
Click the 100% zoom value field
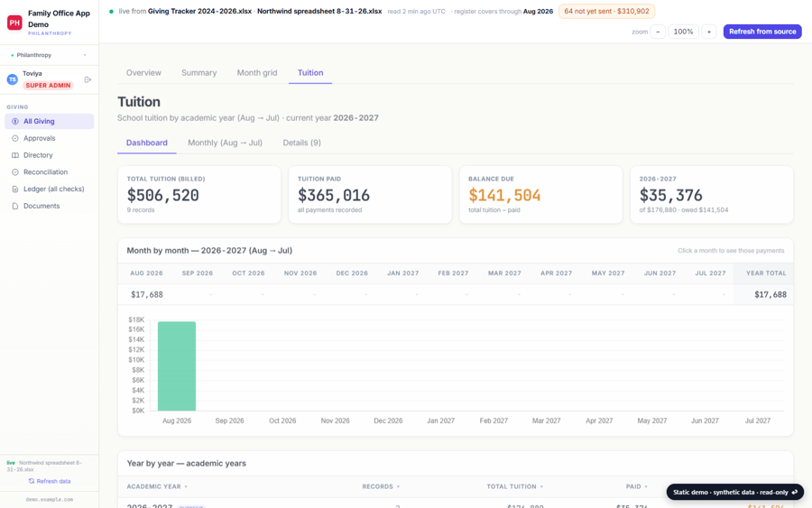click(x=683, y=32)
